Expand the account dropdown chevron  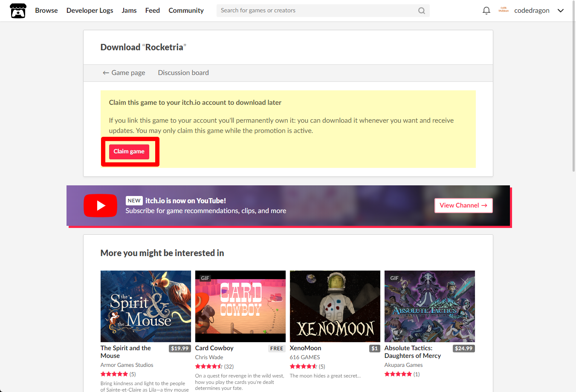tap(561, 11)
